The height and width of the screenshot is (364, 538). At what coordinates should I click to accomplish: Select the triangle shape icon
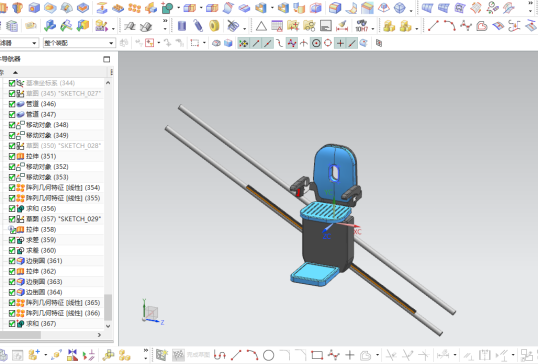click(261, 26)
